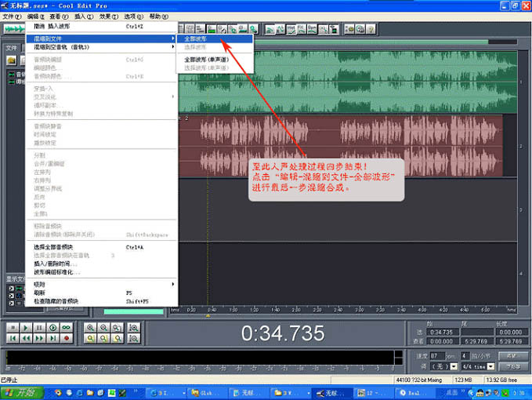Image resolution: width=532 pixels, height=400 pixels.
Task: Click the open-file folder icon in file panel
Action: [x=11, y=60]
